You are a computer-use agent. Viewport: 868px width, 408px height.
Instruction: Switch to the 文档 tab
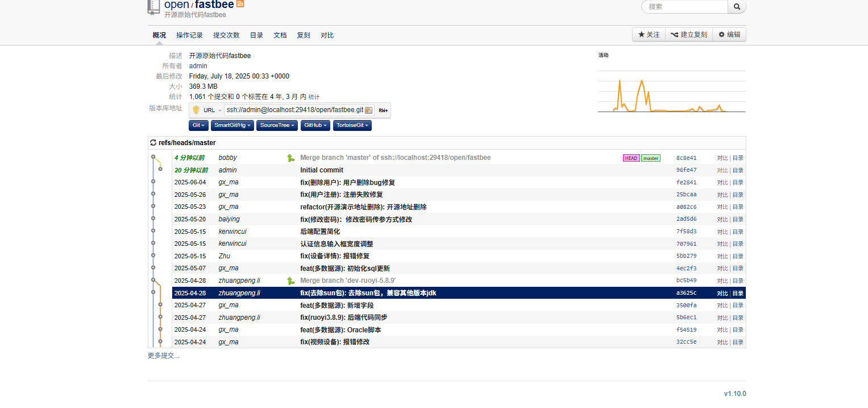280,35
